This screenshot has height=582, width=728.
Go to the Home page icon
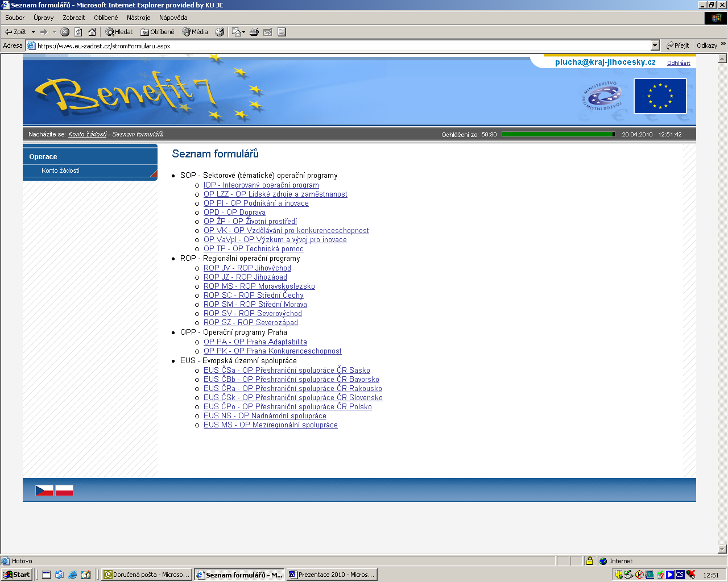pyautogui.click(x=92, y=32)
